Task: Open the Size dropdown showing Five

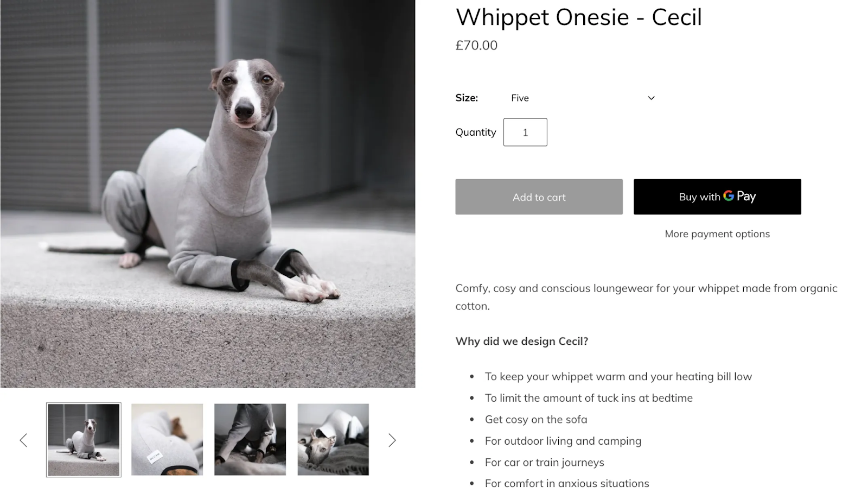Action: tap(582, 98)
